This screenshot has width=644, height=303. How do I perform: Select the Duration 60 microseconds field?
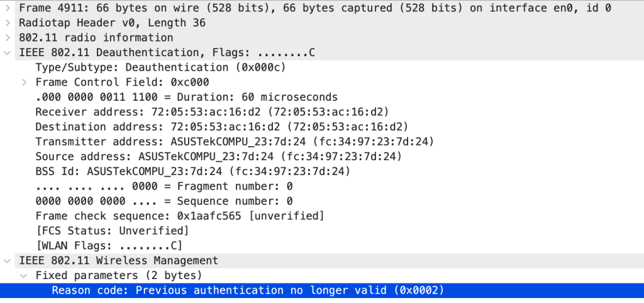click(x=186, y=98)
